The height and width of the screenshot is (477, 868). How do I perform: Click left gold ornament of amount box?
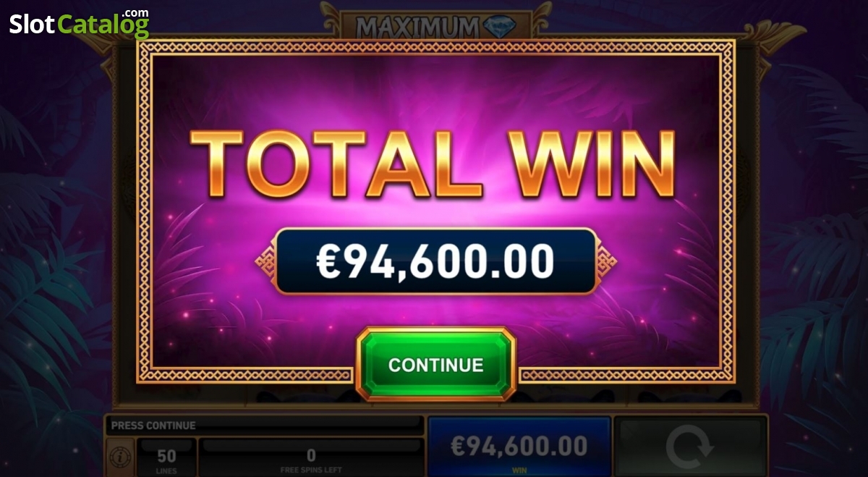(265, 261)
